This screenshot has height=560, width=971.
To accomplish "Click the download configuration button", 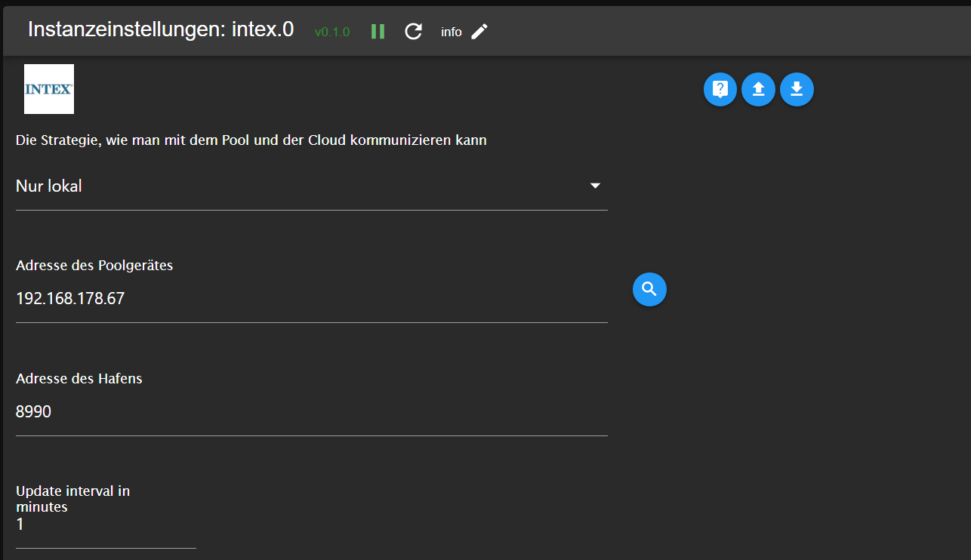I will point(797,90).
